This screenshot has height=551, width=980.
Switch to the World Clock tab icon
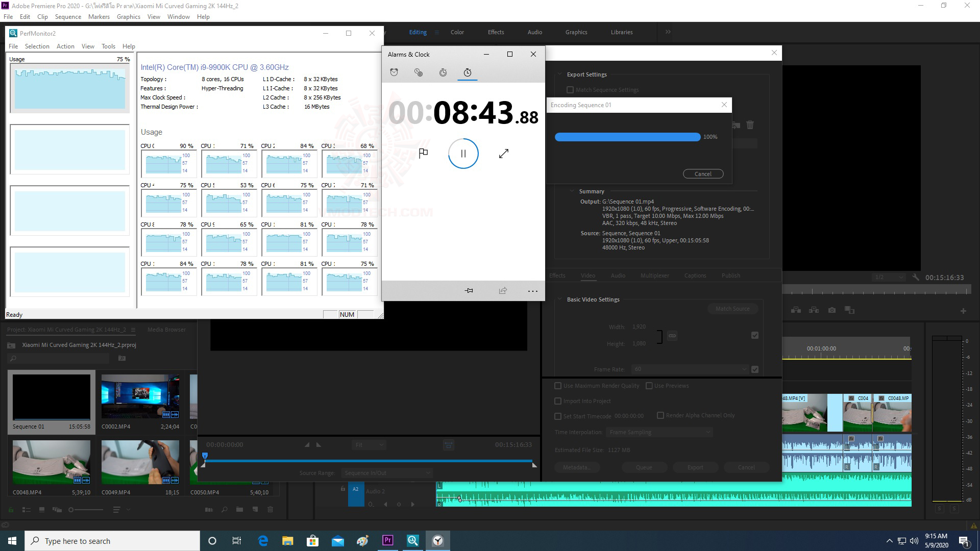[419, 72]
